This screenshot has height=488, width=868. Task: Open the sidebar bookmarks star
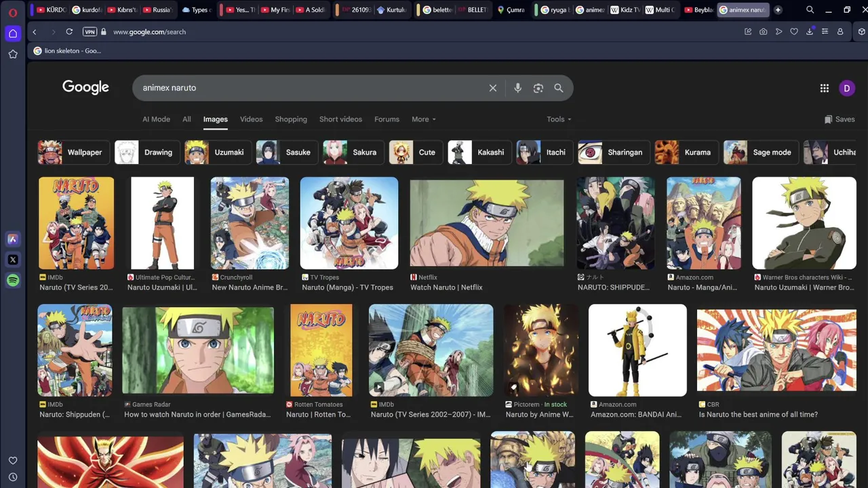click(13, 54)
